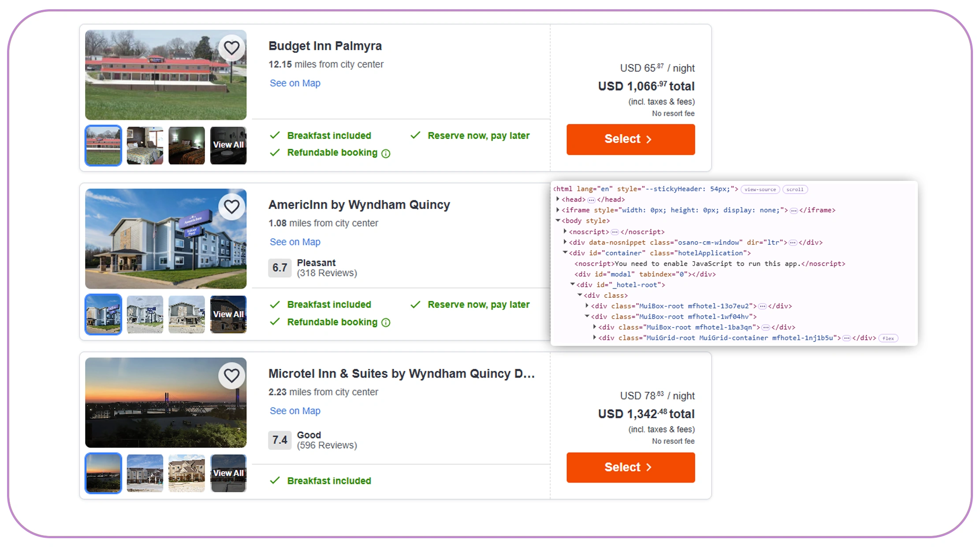
Task: Select the second thumbnail in the AmericInn gallery
Action: point(145,315)
